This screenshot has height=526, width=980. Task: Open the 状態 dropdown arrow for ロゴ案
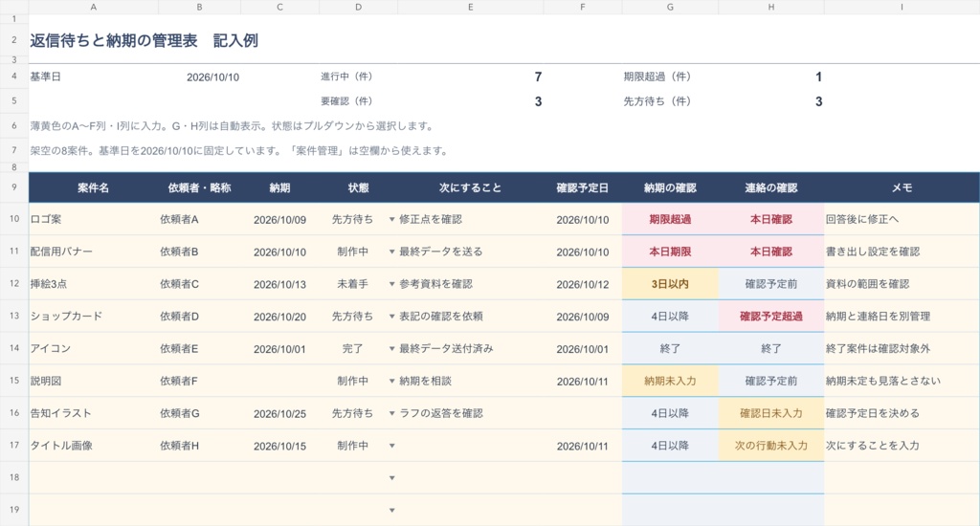(391, 219)
